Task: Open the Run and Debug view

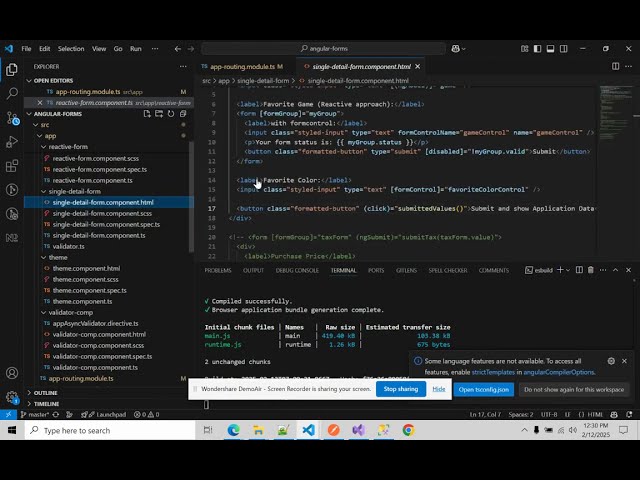Action: [x=12, y=142]
